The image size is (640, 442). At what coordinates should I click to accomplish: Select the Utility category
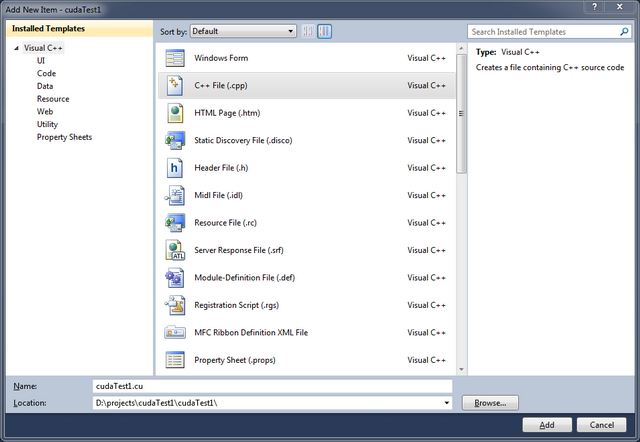click(x=47, y=124)
